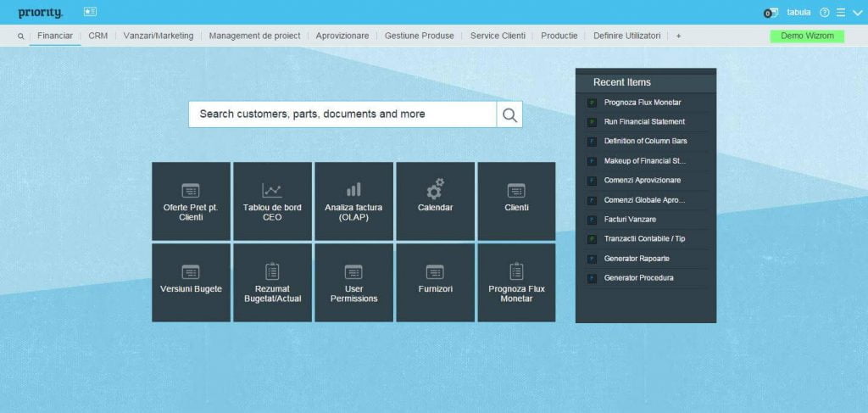This screenshot has height=413, width=868.
Task: Click the tabula user name
Action: 798,12
